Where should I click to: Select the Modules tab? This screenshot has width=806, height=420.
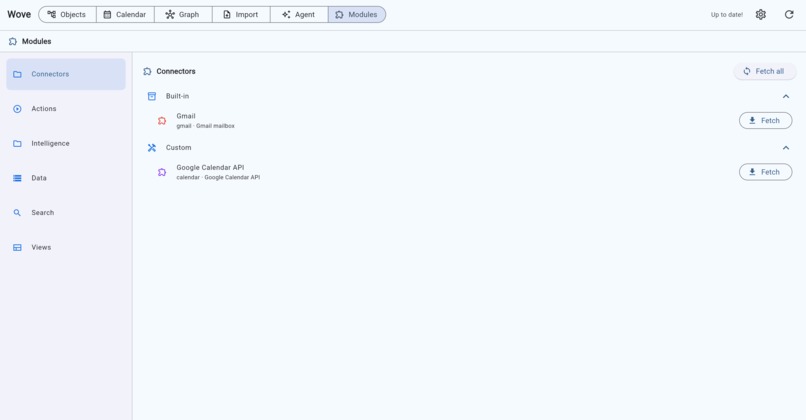(357, 14)
